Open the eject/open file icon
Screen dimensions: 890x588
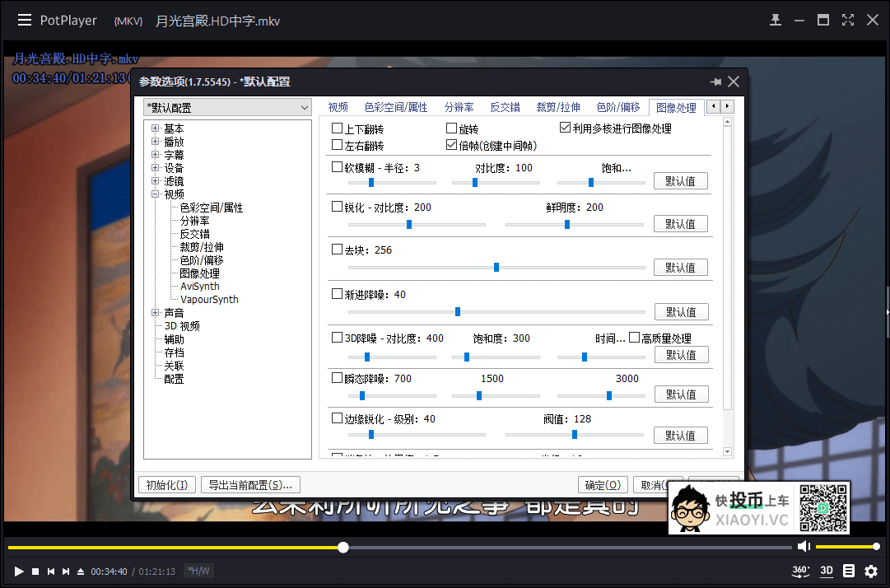[81, 571]
